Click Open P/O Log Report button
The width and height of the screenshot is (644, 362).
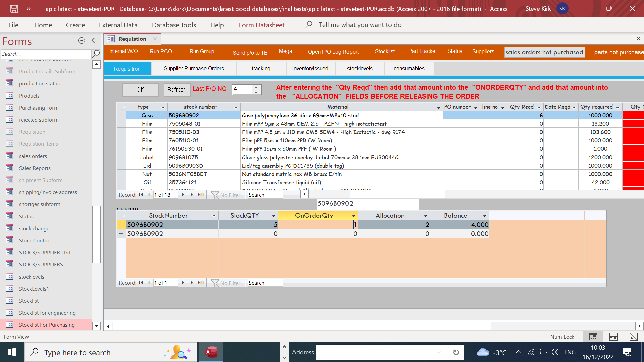333,52
